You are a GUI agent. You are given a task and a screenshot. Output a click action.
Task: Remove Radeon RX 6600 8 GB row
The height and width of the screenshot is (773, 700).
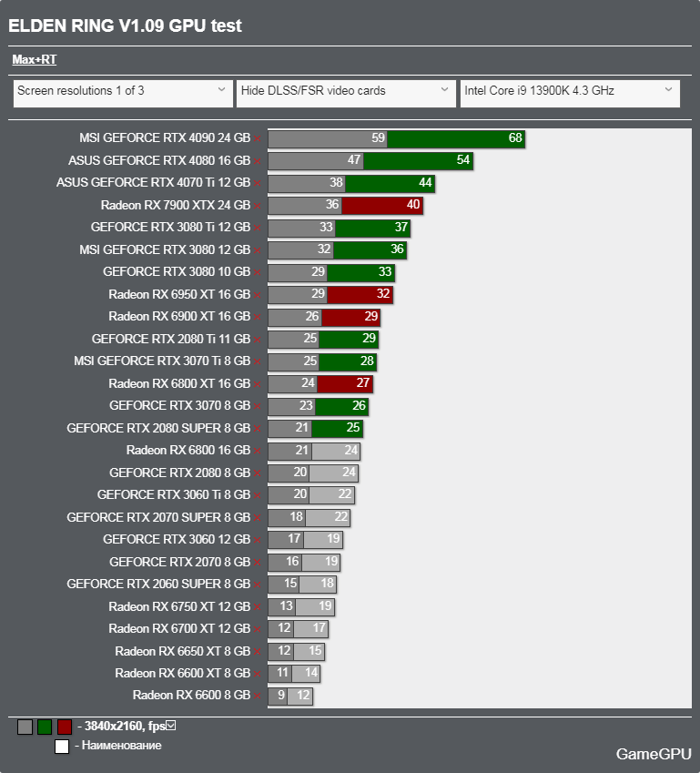tap(258, 697)
